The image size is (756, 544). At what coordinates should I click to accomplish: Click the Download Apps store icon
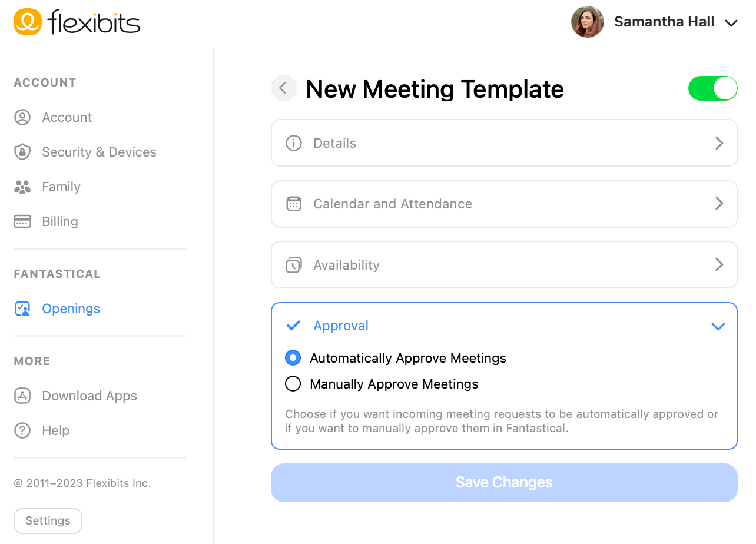coord(22,396)
